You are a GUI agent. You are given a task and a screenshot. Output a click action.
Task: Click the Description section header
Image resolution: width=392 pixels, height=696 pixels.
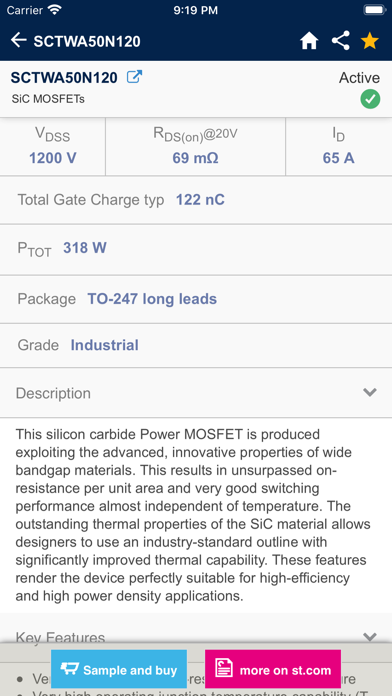pos(196,393)
